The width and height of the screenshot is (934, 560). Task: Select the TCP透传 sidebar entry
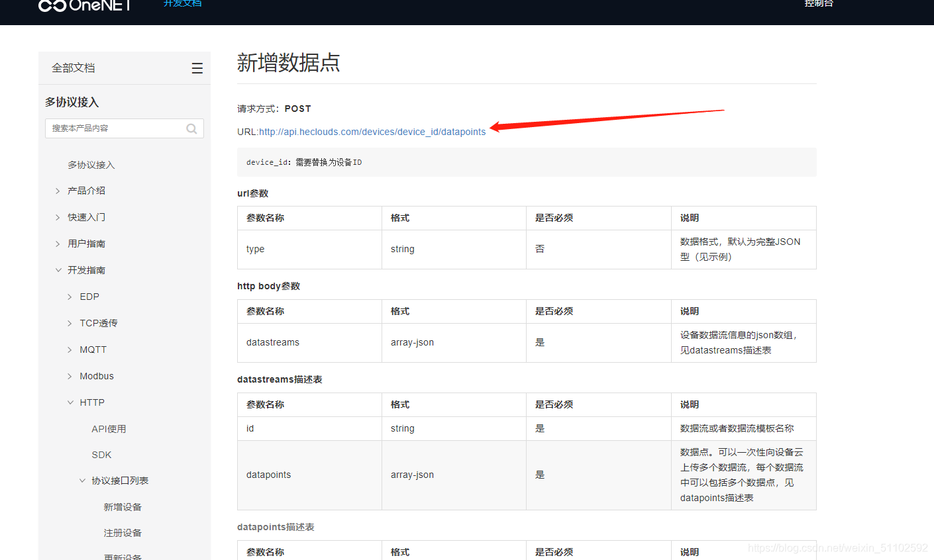coord(99,323)
